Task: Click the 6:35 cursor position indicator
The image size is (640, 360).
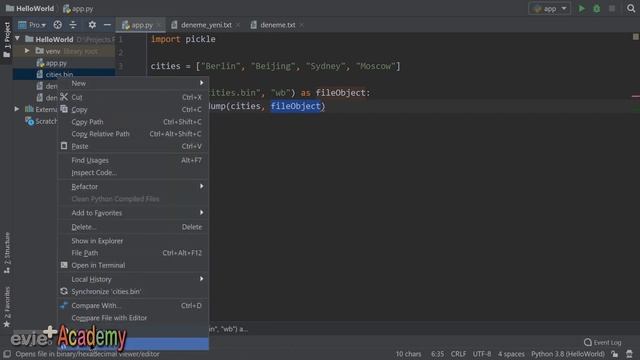Action: [437, 354]
